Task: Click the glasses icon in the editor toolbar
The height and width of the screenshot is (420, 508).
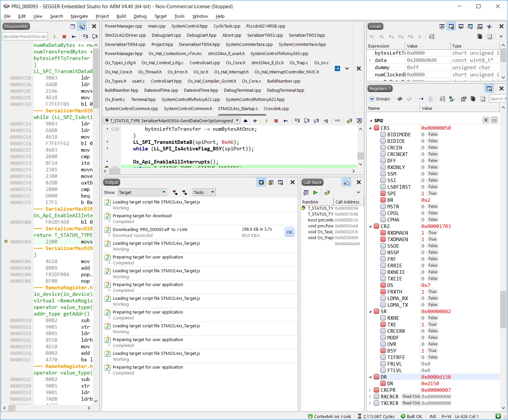Action: click(337, 121)
